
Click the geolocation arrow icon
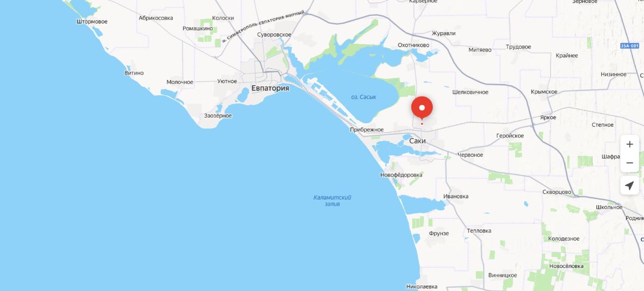[629, 185]
